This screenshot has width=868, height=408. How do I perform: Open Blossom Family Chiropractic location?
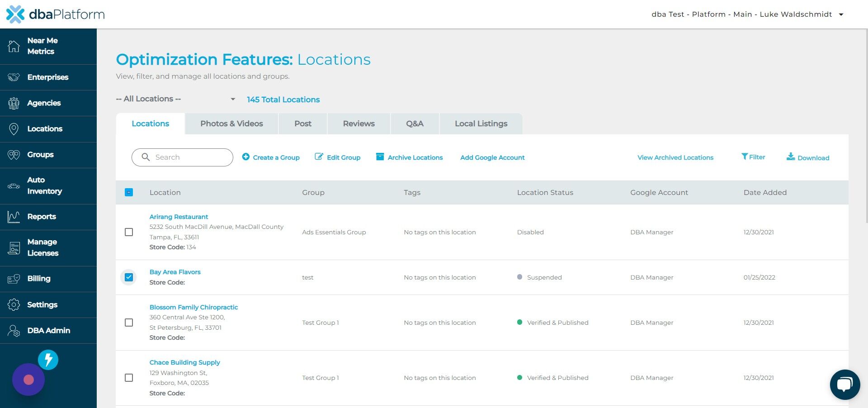(193, 307)
